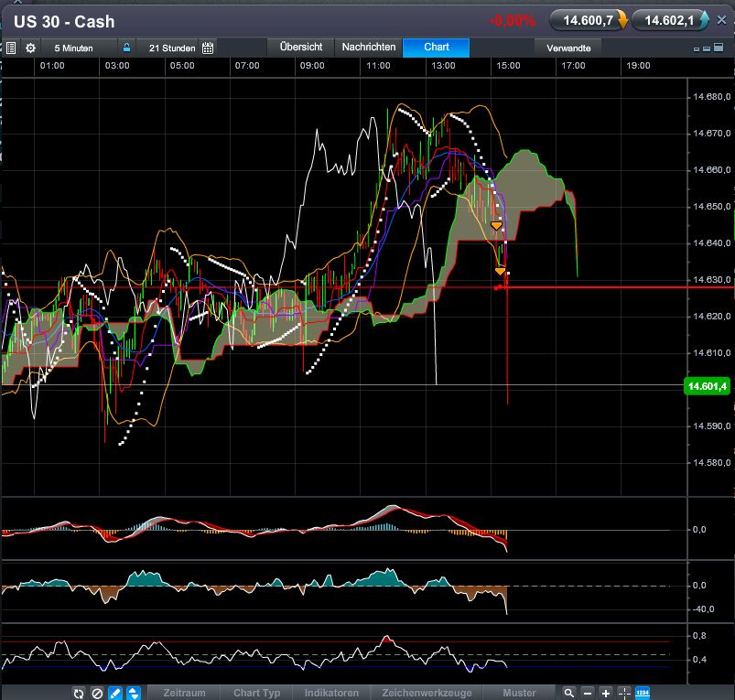Image resolution: width=735 pixels, height=700 pixels.
Task: Click the list icon beside the gear
Action: [x=11, y=48]
